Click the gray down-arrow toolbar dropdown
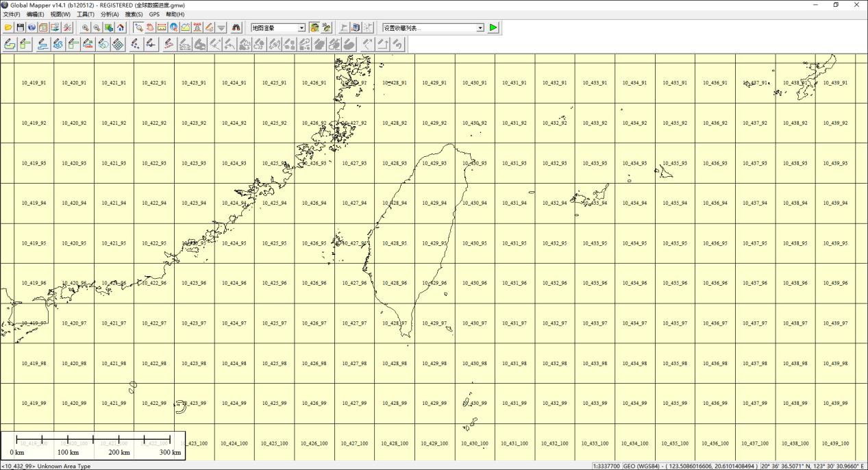Viewport: 868px width, 470px height. coord(221,27)
